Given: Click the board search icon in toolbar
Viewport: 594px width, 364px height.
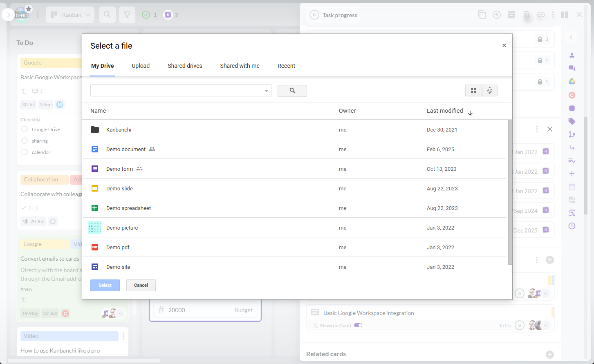Looking at the screenshot, I should pyautogui.click(x=107, y=15).
